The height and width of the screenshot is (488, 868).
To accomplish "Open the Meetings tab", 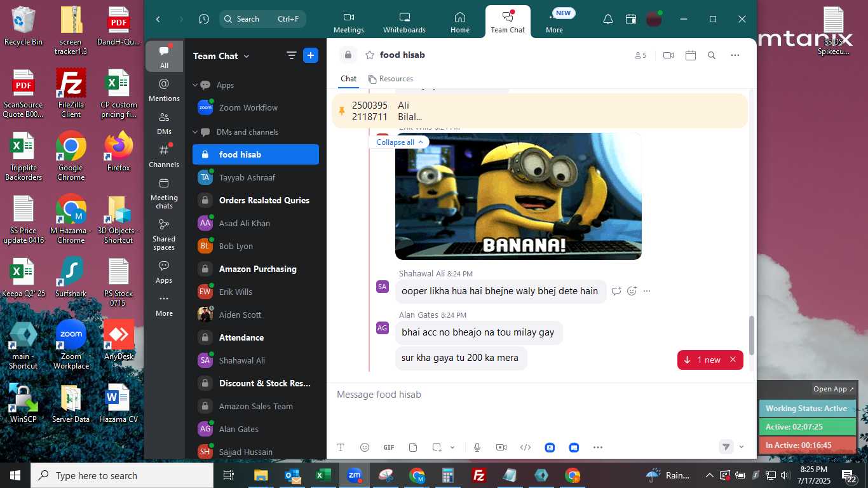I will tap(349, 22).
